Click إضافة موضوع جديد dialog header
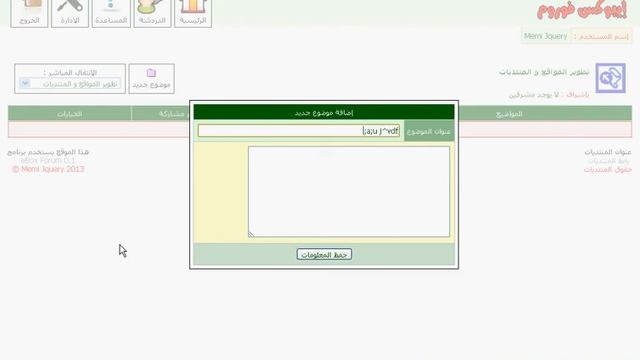This screenshot has width=640, height=360. pyautogui.click(x=324, y=112)
